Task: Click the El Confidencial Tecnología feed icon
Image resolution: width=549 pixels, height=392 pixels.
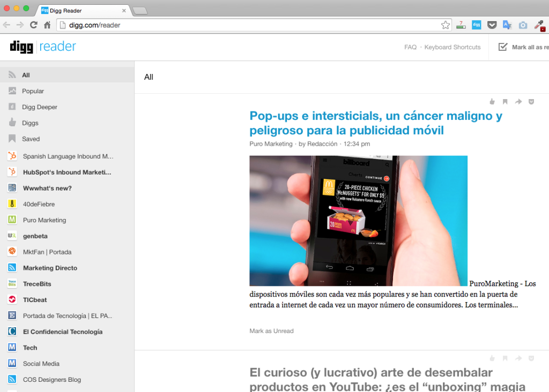Action: coord(12,331)
